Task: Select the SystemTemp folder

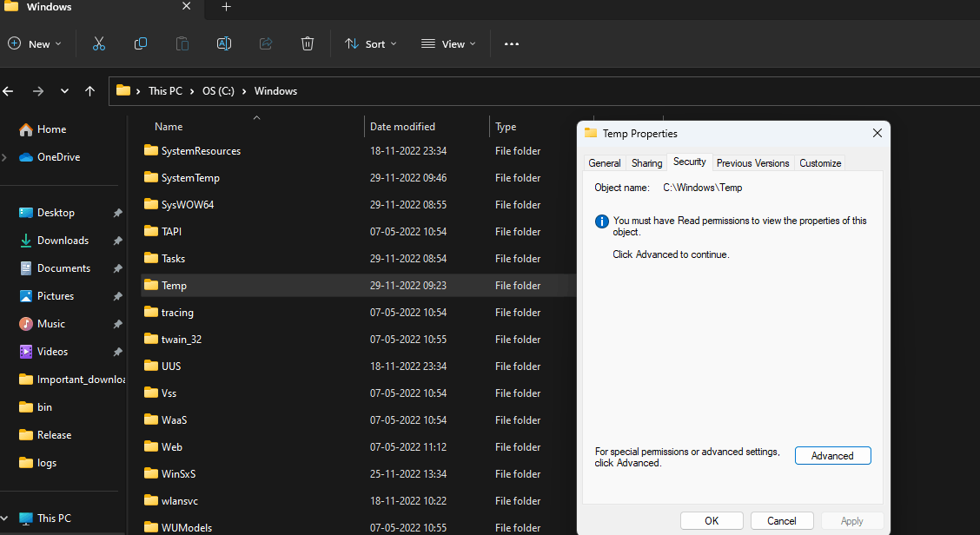Action: (x=190, y=178)
